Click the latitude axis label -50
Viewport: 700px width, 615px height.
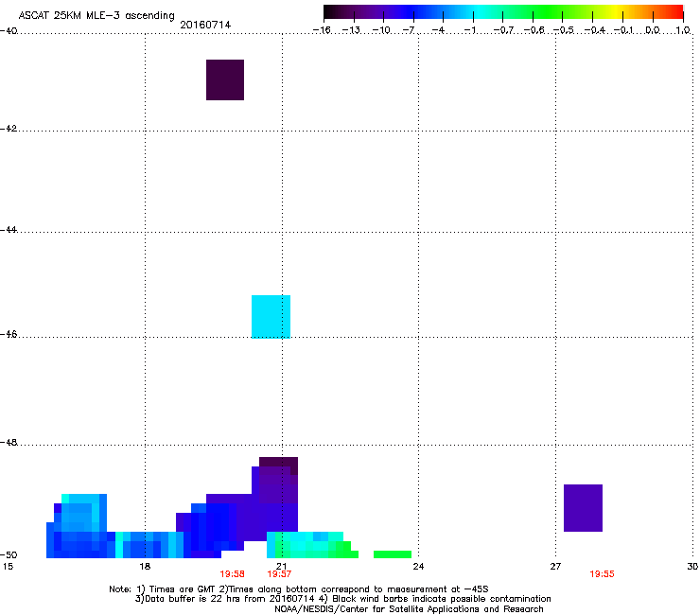click(x=9, y=554)
